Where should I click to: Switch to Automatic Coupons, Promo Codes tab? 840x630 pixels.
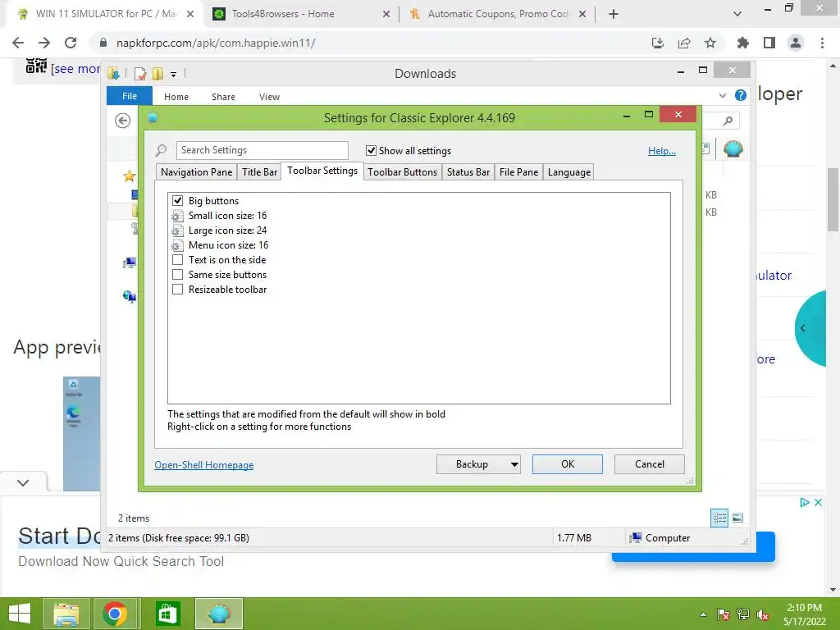(x=498, y=14)
